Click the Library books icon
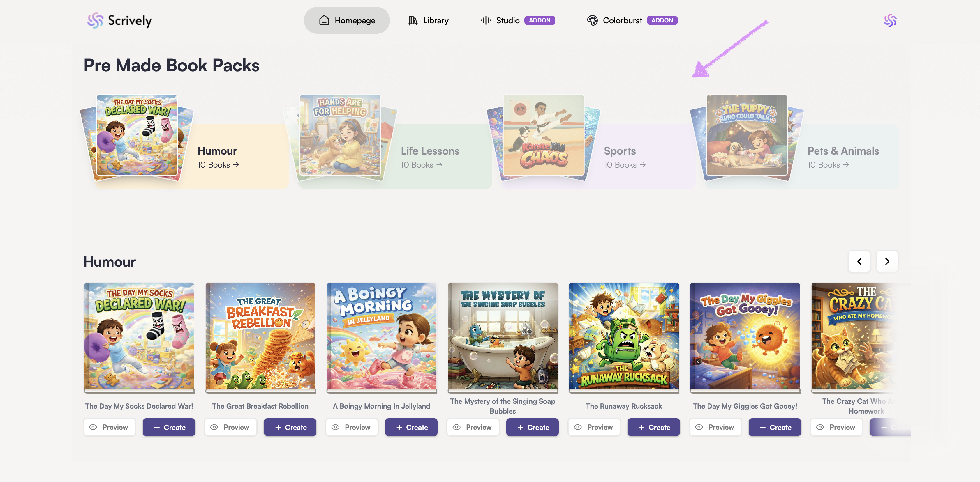Image resolution: width=980 pixels, height=482 pixels. [x=413, y=21]
